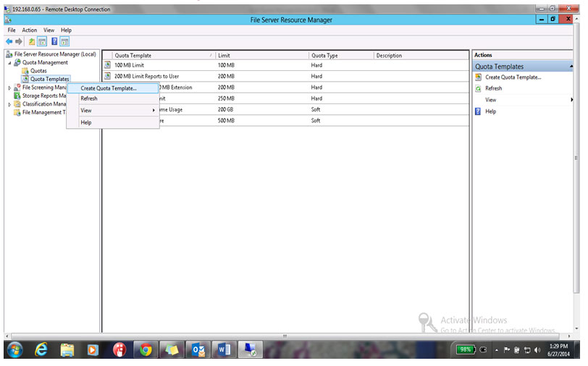588x366 pixels.
Task: Click the 98% battery indicator in taskbar
Action: [x=466, y=349]
